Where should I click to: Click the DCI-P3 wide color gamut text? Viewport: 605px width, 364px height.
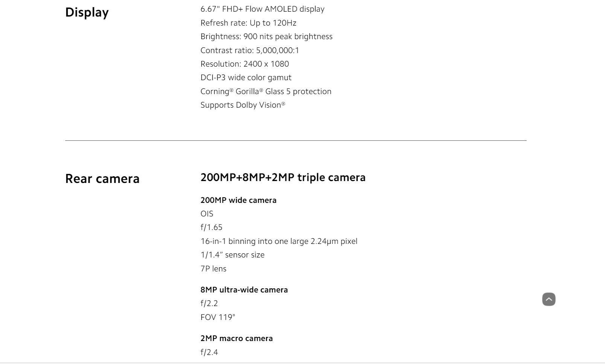tap(246, 78)
